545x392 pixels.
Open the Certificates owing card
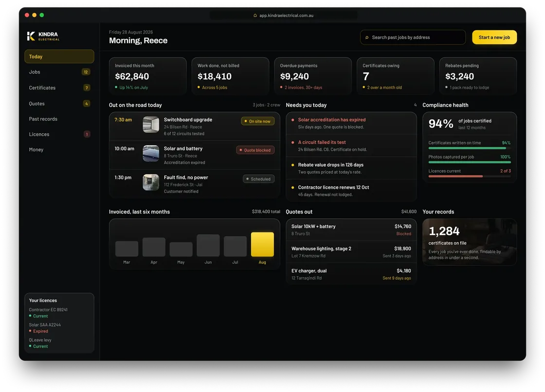coord(396,76)
